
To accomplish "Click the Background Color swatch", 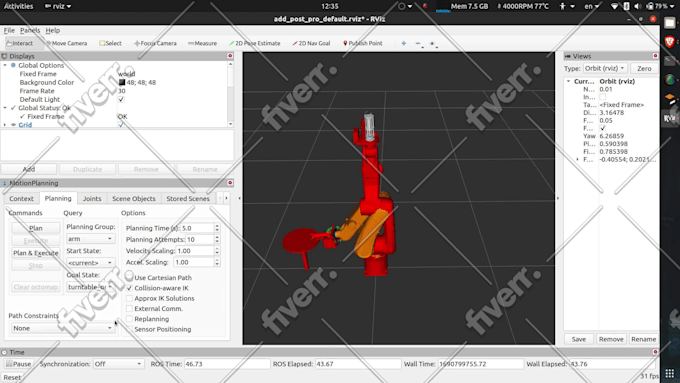I will coord(122,82).
